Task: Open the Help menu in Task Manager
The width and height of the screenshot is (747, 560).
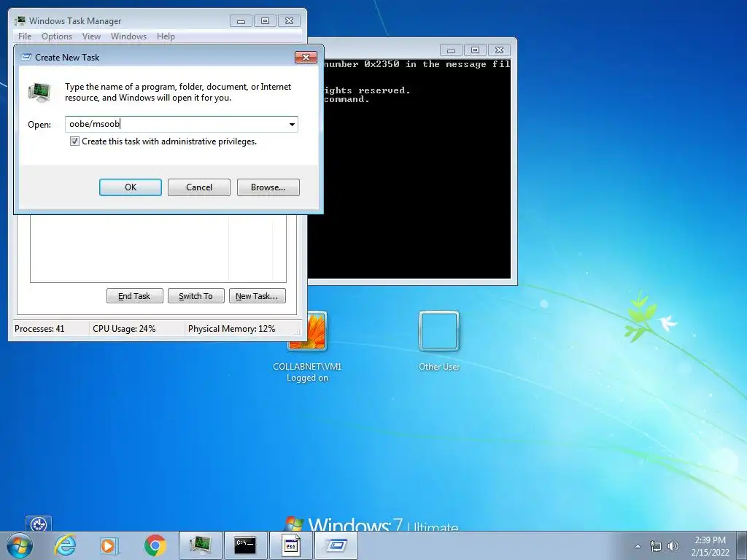Action: (166, 36)
